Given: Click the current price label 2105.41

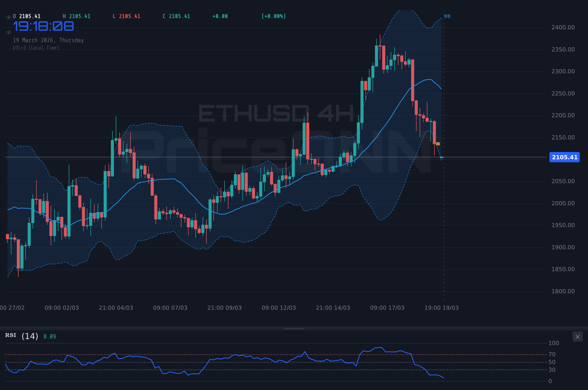Looking at the screenshot, I should 564,157.
